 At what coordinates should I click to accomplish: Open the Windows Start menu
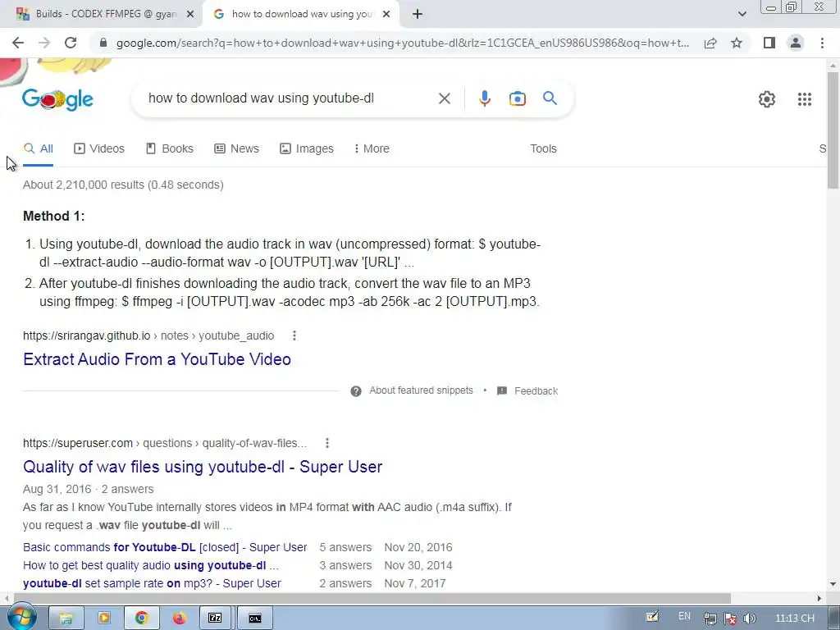click(21, 618)
